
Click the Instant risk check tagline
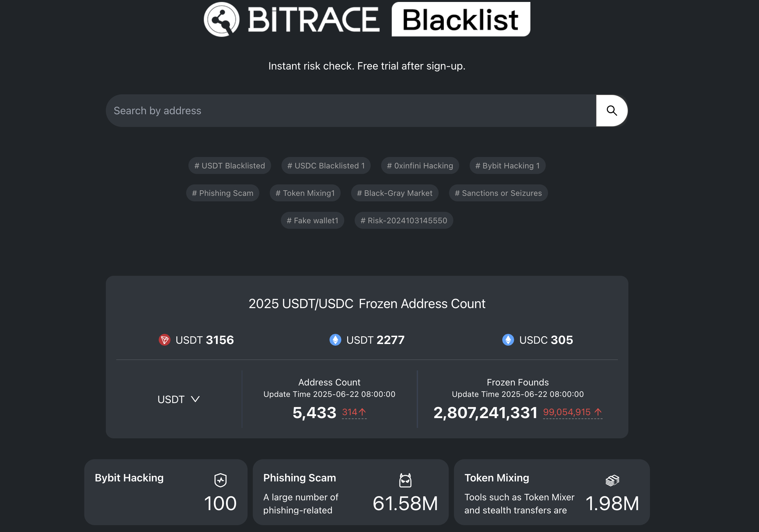pyautogui.click(x=367, y=66)
